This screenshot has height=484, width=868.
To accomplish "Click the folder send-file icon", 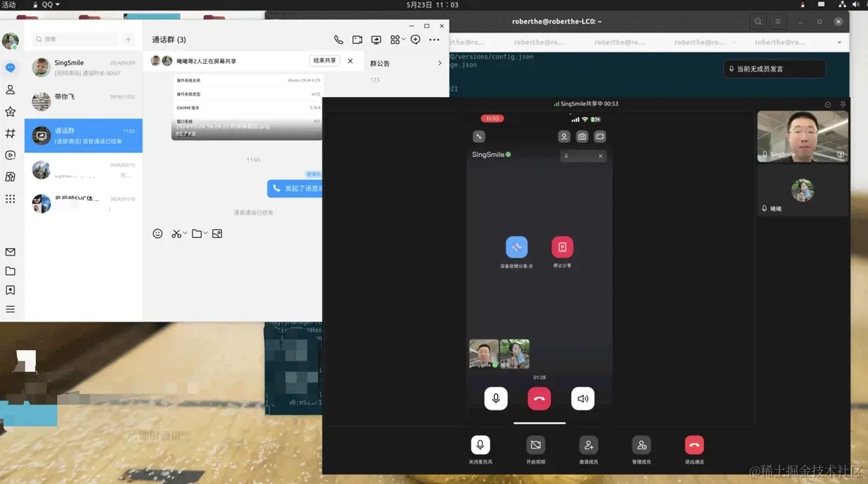I will 197,234.
